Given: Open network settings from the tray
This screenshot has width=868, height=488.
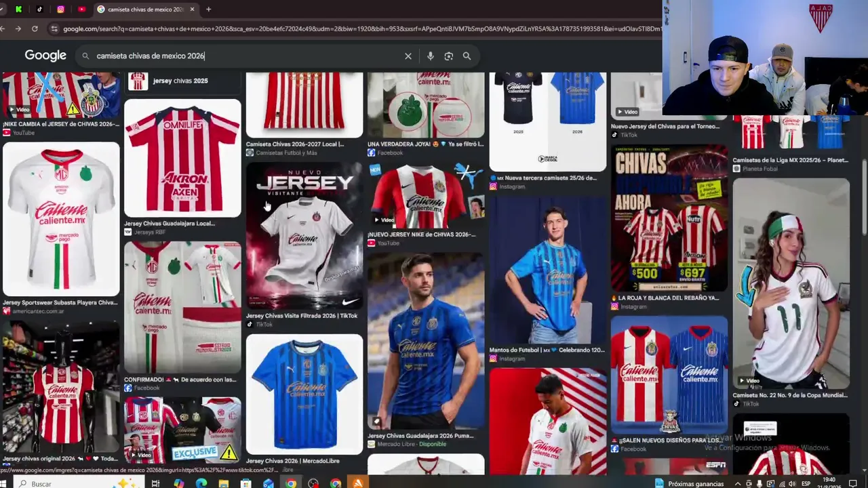Looking at the screenshot, I should click(781, 484).
